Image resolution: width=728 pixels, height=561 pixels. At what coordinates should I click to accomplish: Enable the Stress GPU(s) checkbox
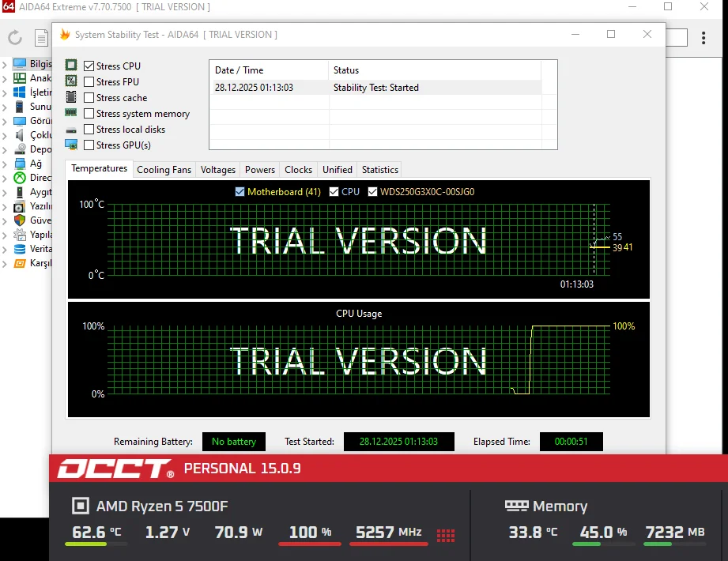point(89,145)
